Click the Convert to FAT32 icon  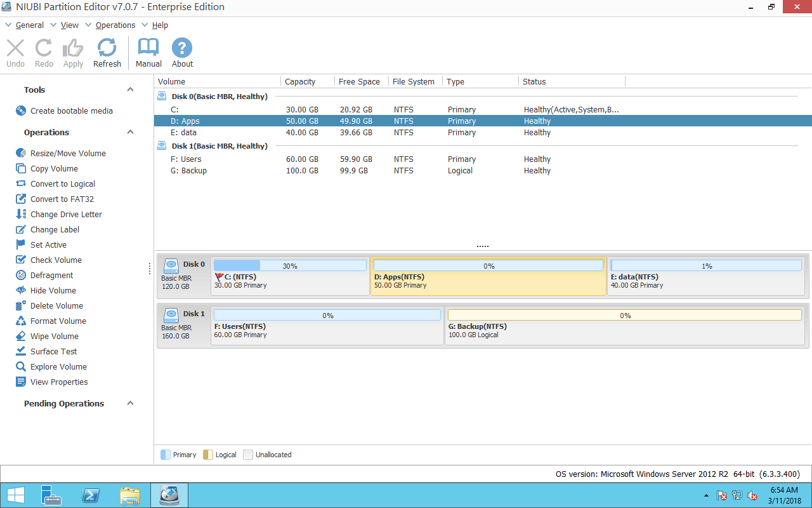[21, 199]
